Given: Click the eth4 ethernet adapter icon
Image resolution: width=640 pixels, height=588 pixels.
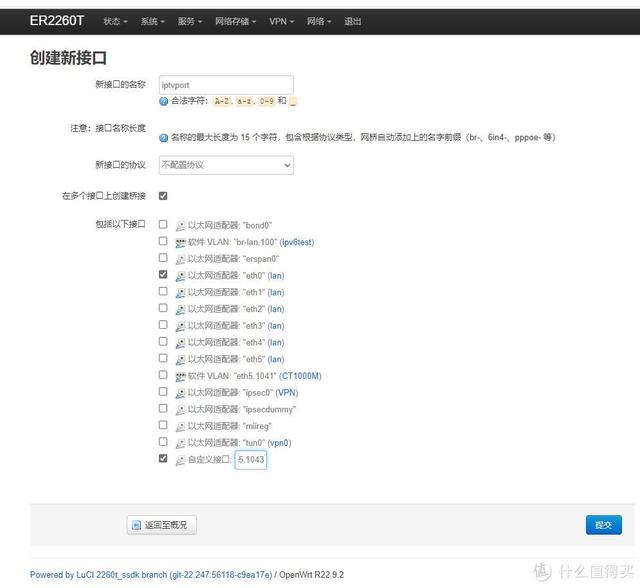Looking at the screenshot, I should pos(180,343).
